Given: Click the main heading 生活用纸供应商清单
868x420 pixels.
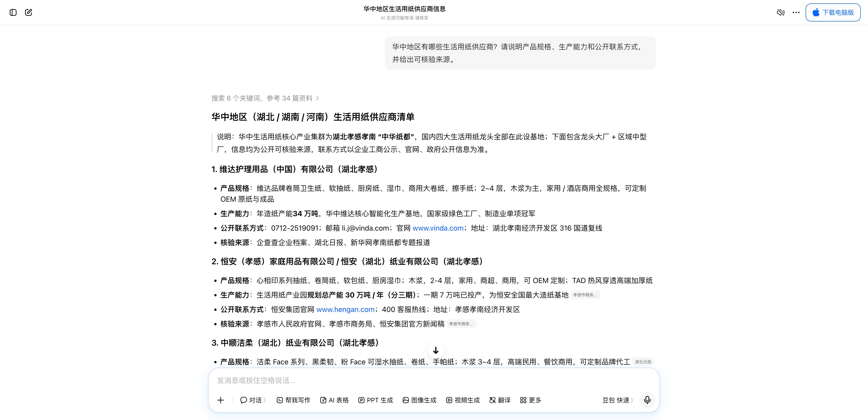Looking at the screenshot, I should point(313,117).
